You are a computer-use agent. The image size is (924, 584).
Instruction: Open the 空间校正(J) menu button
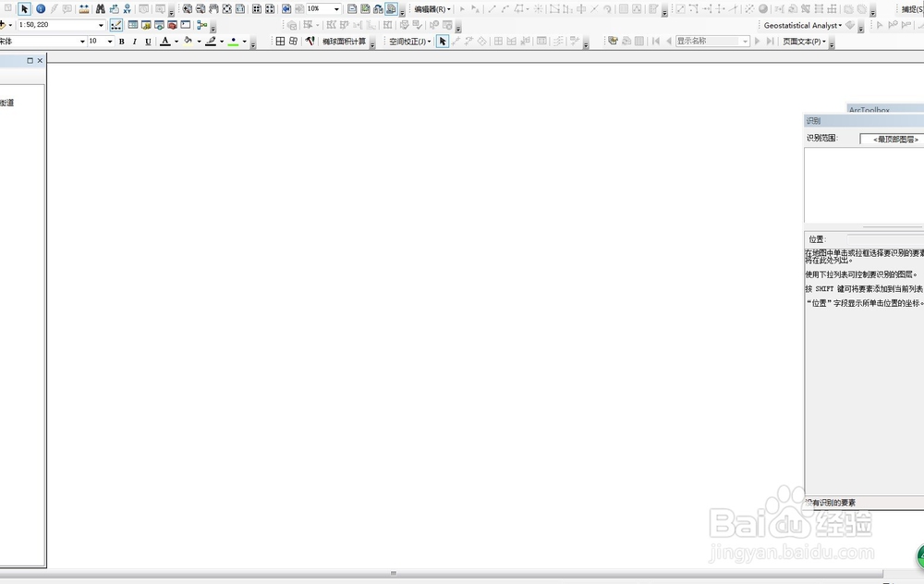[409, 42]
